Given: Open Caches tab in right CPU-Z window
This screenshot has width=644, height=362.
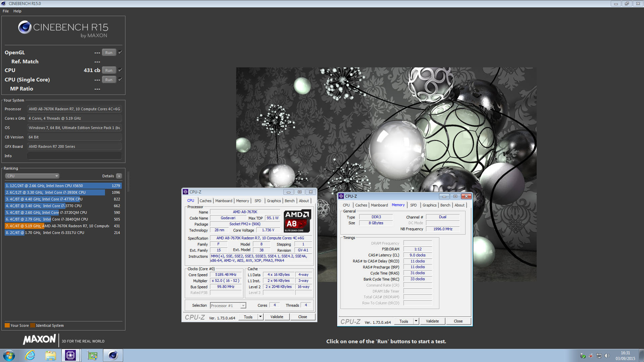Looking at the screenshot, I should pyautogui.click(x=361, y=205).
